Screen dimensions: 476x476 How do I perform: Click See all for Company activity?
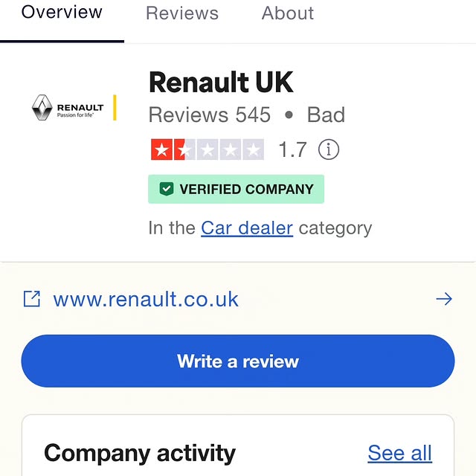[399, 453]
